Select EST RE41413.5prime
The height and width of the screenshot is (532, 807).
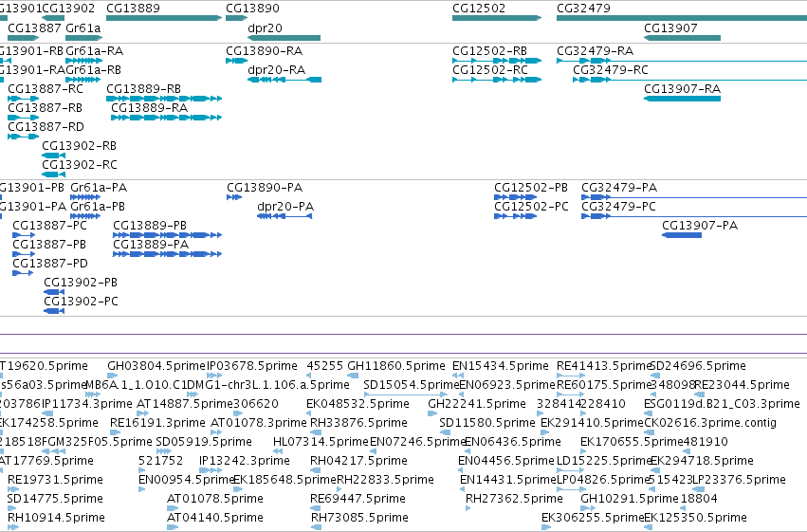pos(604,366)
